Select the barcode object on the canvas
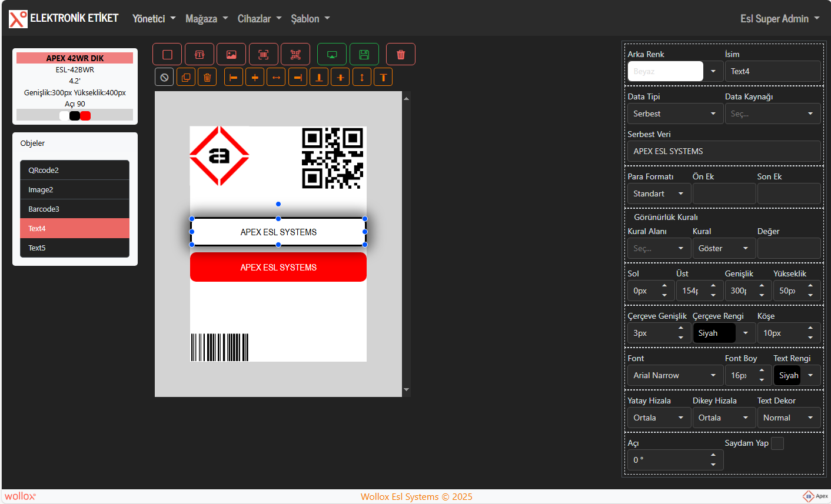This screenshot has width=831, height=504. point(220,347)
